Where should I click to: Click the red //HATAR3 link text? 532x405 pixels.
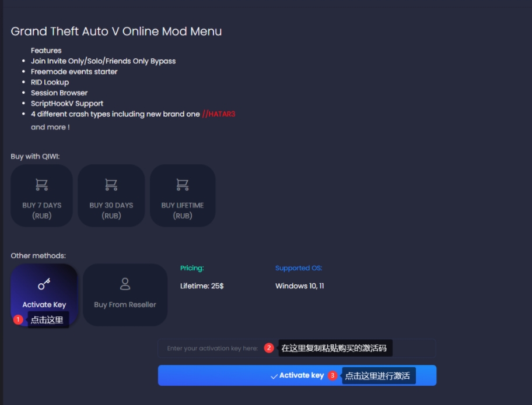[219, 114]
